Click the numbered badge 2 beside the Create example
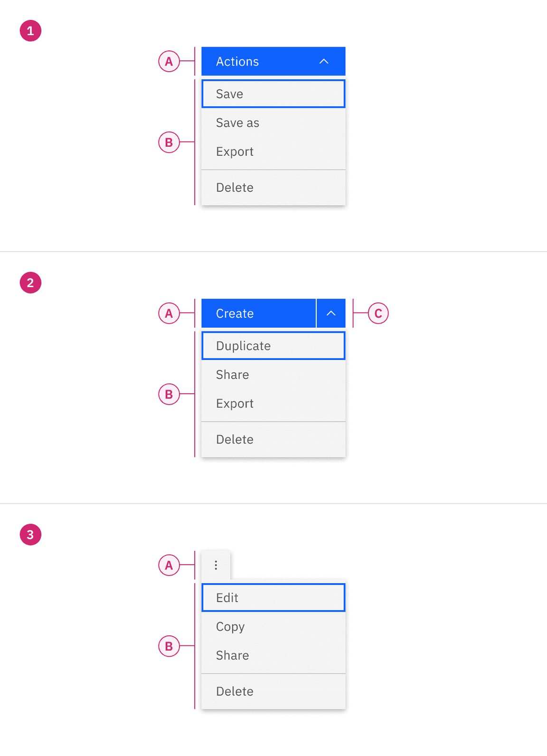Screen dimensions: 547x756 coord(30,282)
